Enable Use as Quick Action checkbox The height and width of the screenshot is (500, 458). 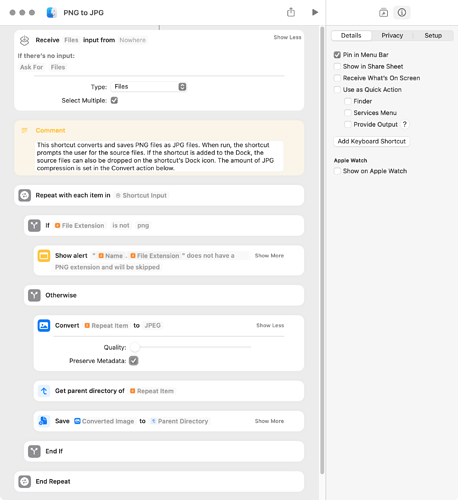(x=337, y=90)
